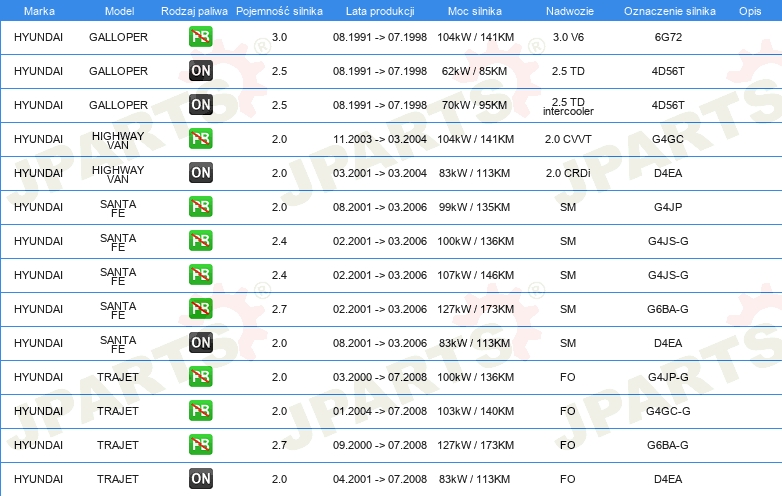
Task: Click the 09.2000 -> 07.2008 production years cell
Action: pyautogui.click(x=379, y=445)
